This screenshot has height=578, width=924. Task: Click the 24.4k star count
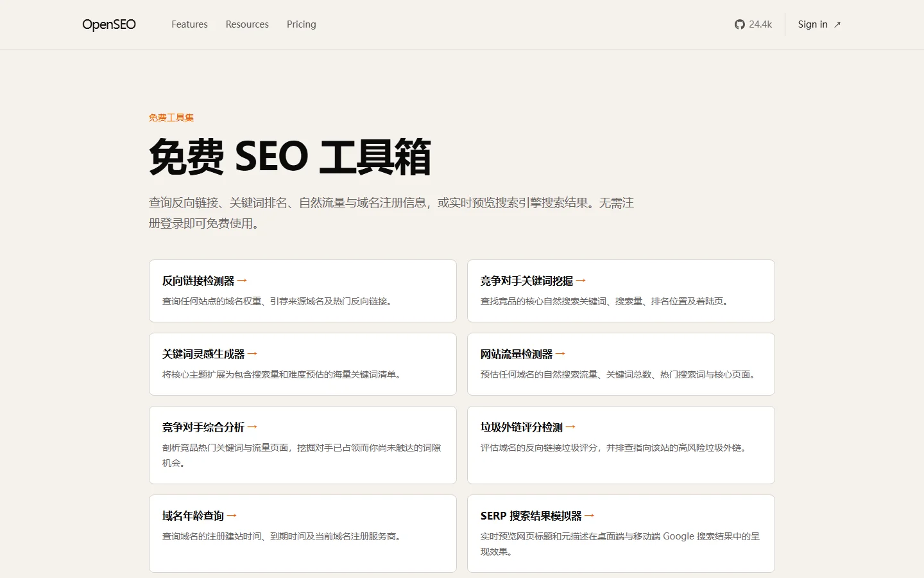coord(760,24)
